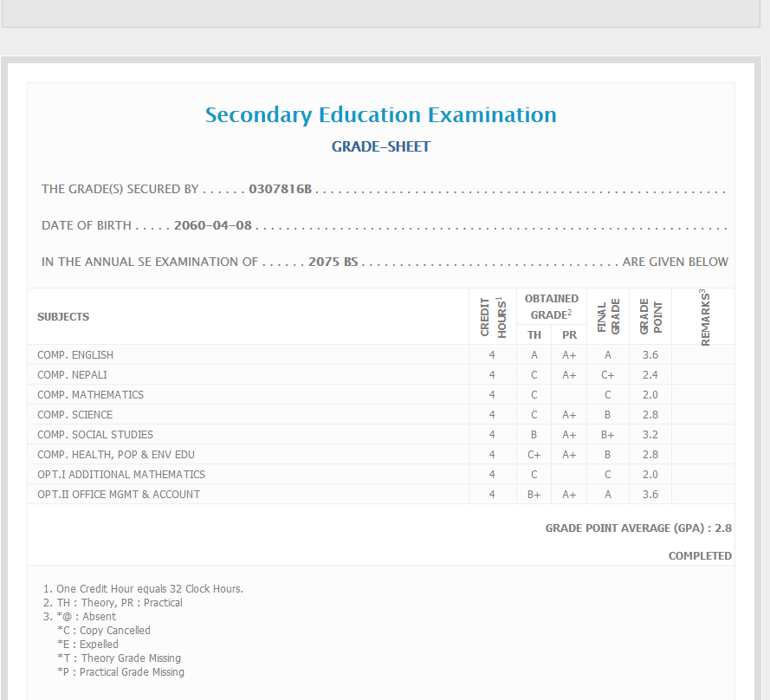Click the Secondary Education Examination title
The image size is (770, 700).
coord(380,114)
